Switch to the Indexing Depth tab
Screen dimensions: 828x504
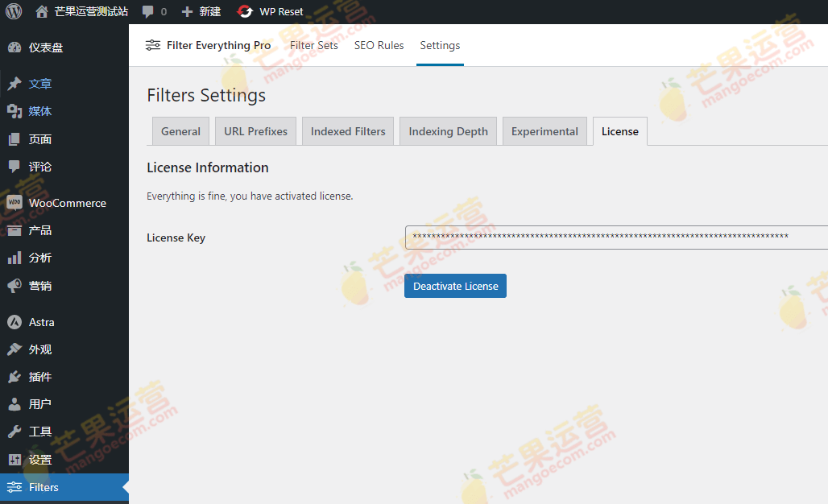pos(449,131)
